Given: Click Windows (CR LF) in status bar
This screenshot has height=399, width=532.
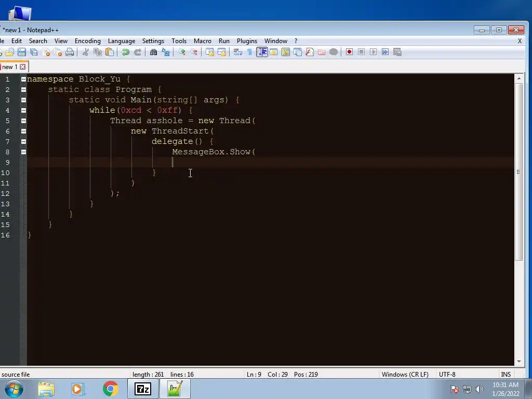Looking at the screenshot, I should (405, 374).
